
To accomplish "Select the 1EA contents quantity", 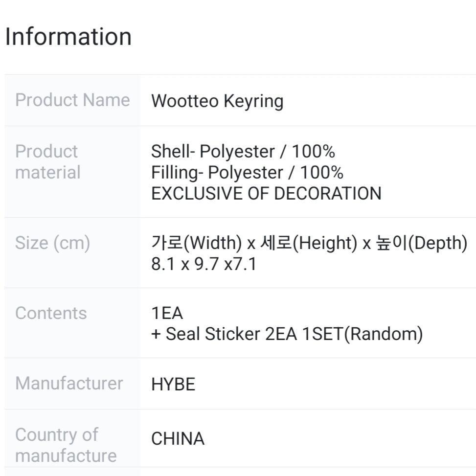I will click(167, 313).
